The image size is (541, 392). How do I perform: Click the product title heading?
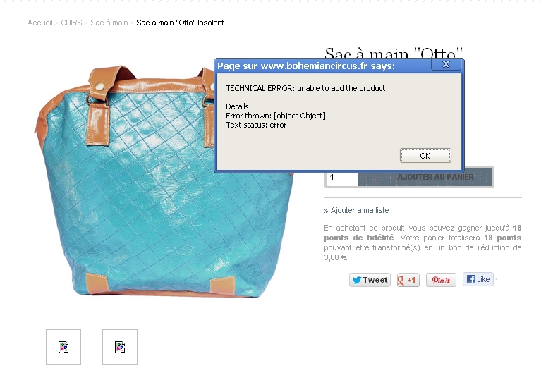tap(394, 54)
